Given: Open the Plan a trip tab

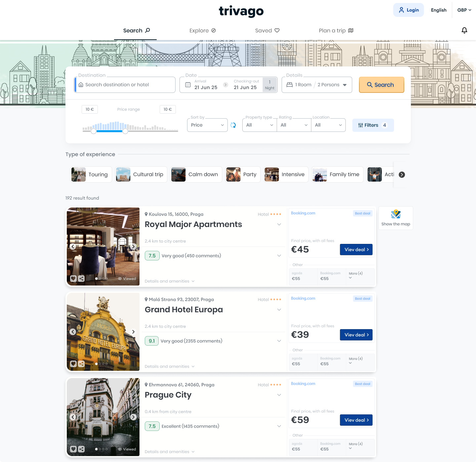Looking at the screenshot, I should (336, 31).
